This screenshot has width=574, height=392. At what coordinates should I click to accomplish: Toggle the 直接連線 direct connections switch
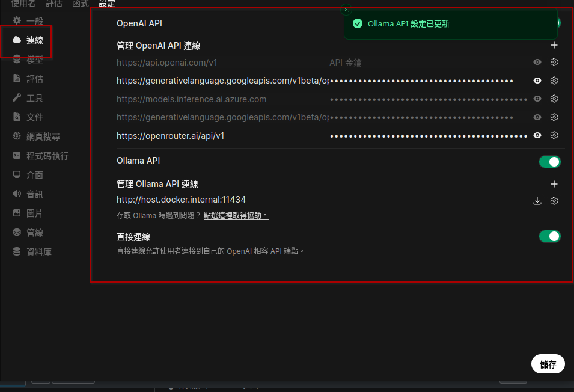[549, 236]
